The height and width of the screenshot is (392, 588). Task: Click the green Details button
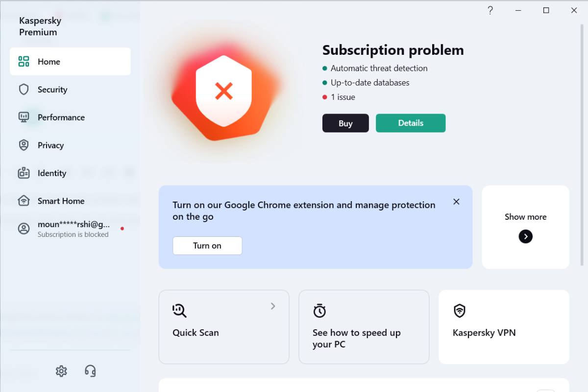pyautogui.click(x=410, y=123)
